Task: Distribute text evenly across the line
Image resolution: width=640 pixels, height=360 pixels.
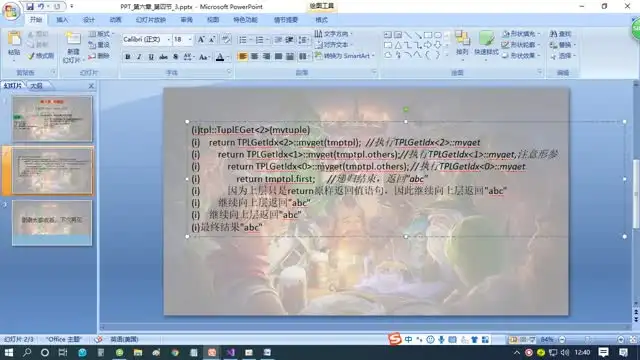Action: coord(290,56)
